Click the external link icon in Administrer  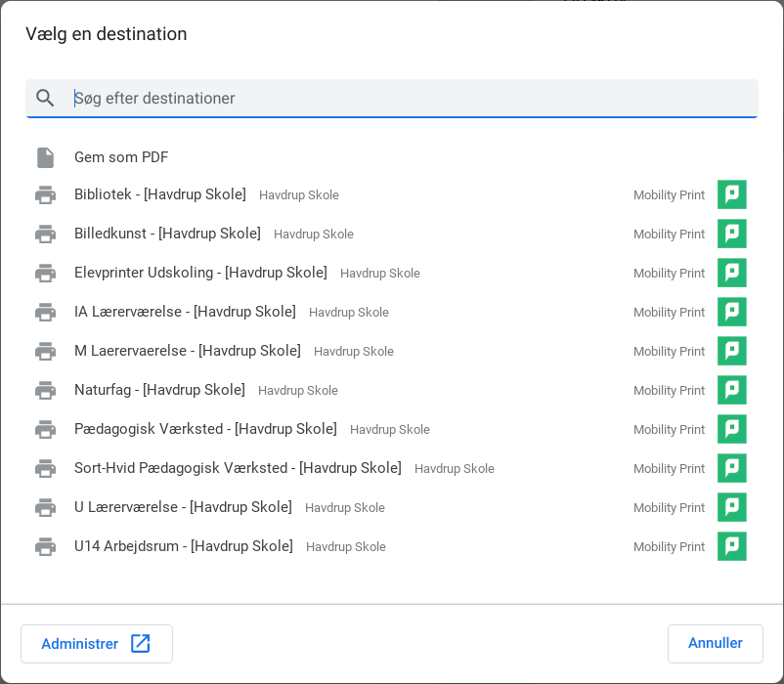pos(141,644)
